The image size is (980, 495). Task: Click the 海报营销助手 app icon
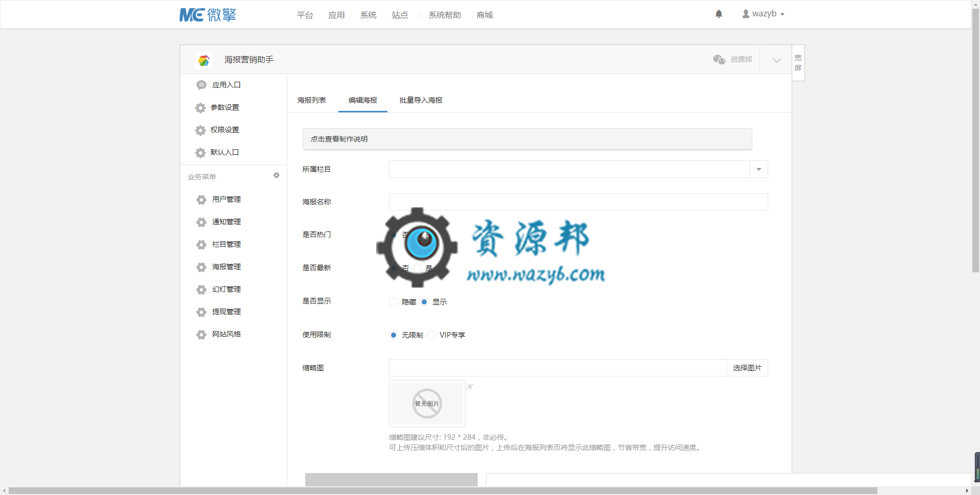pyautogui.click(x=204, y=60)
